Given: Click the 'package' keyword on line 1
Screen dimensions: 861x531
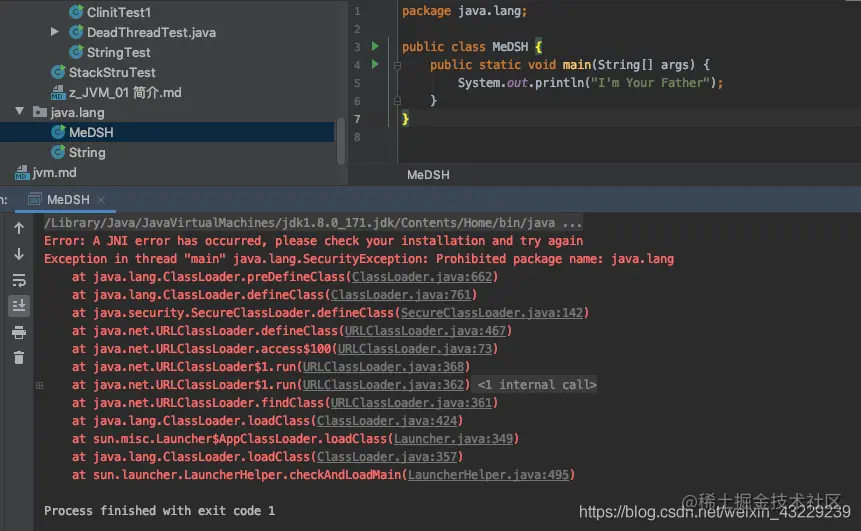Looking at the screenshot, I should point(426,11).
